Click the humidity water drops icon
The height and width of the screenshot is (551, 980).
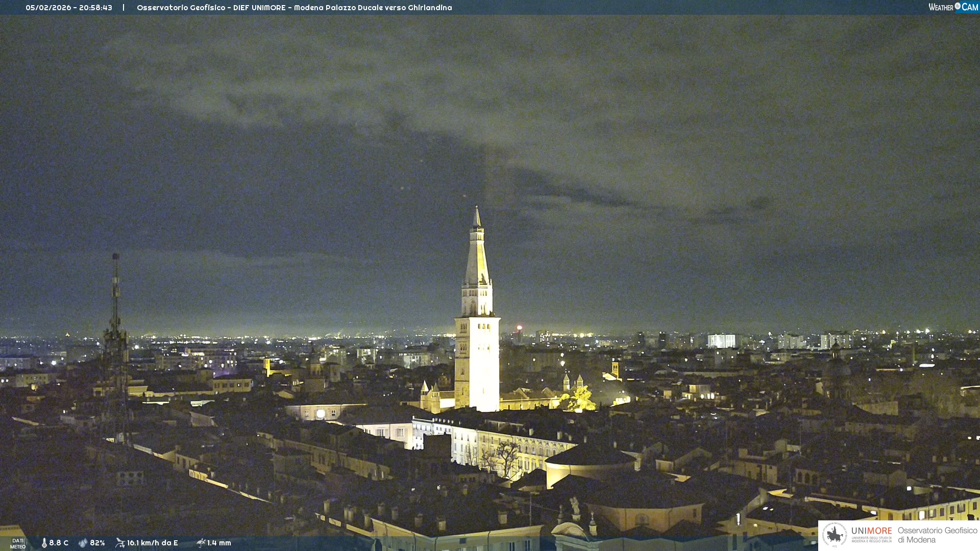click(83, 543)
